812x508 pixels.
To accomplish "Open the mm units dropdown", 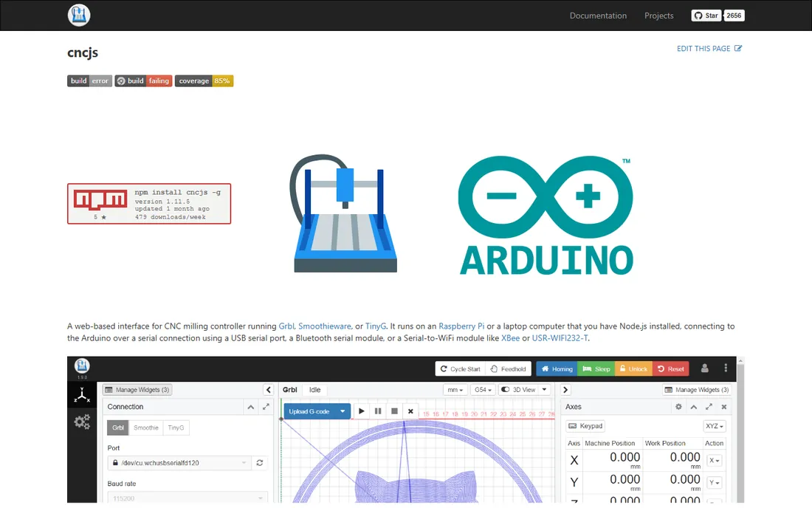I will 455,389.
